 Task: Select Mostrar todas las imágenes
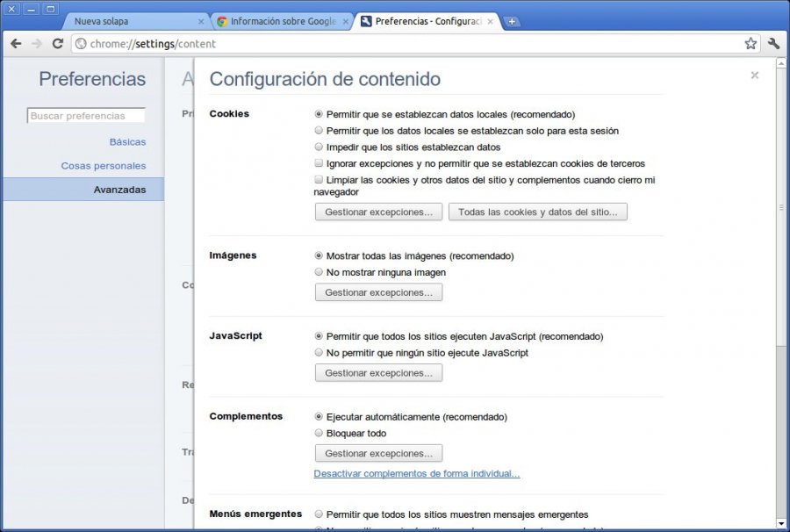click(x=319, y=256)
